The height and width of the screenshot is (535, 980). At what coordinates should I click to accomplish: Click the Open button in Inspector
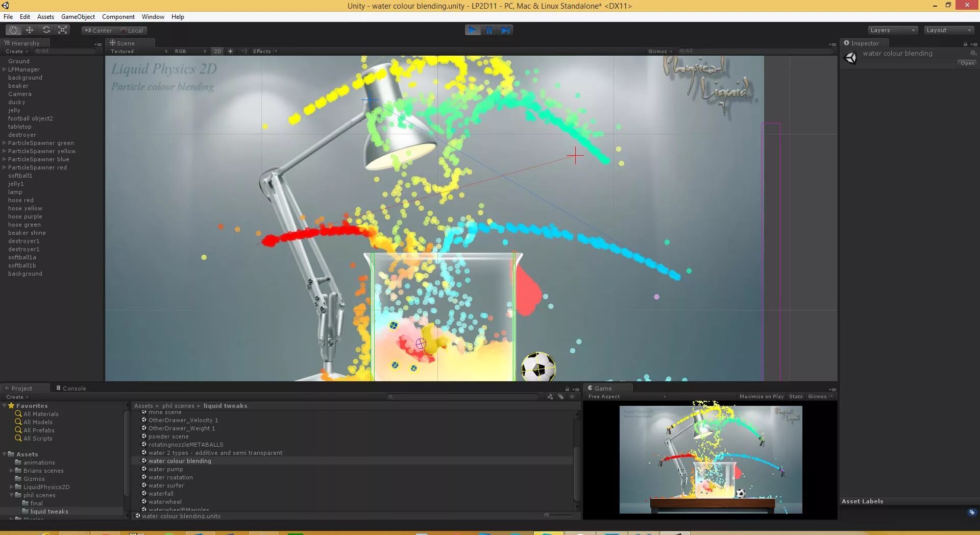pos(967,63)
